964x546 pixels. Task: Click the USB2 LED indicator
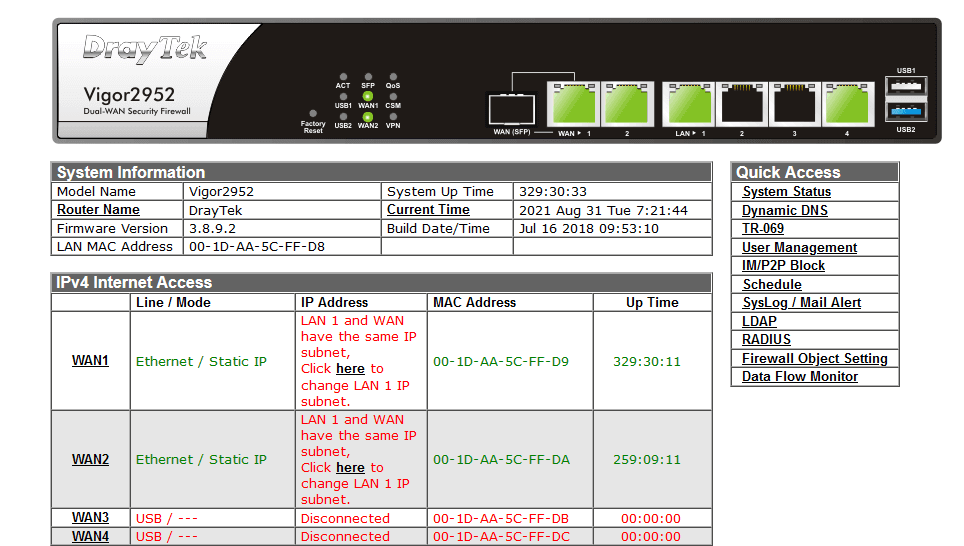coord(343,117)
